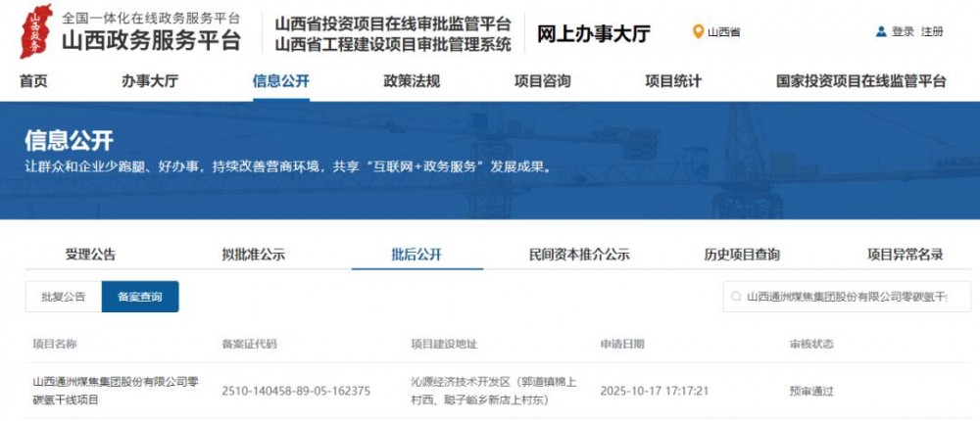Click the orange location pin icon

tap(698, 31)
